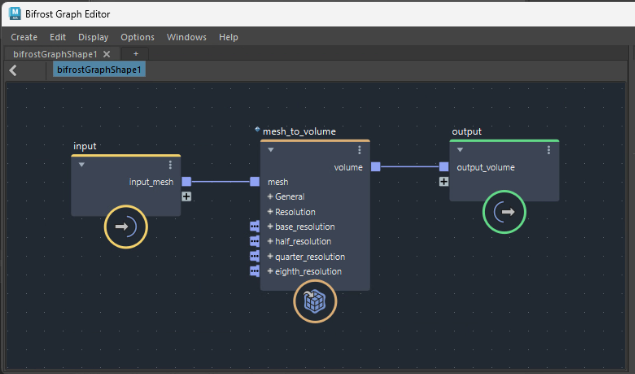Image resolution: width=635 pixels, height=374 pixels.
Task: Open the Edit menu
Action: [x=58, y=37]
